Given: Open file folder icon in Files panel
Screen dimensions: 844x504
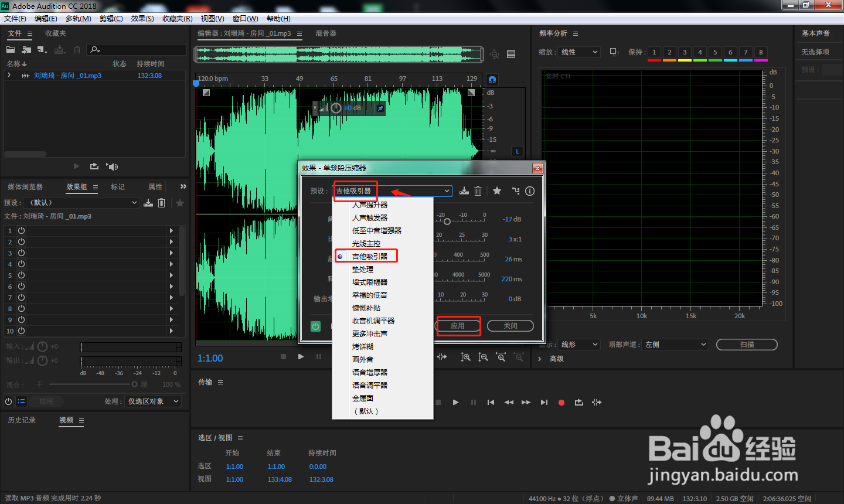Looking at the screenshot, I should coord(11,50).
